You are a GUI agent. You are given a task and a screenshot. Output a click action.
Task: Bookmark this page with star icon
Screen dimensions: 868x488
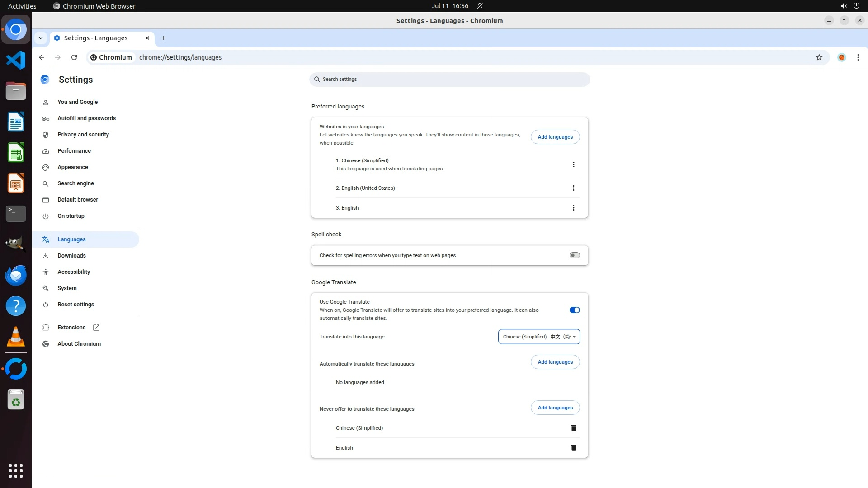819,57
